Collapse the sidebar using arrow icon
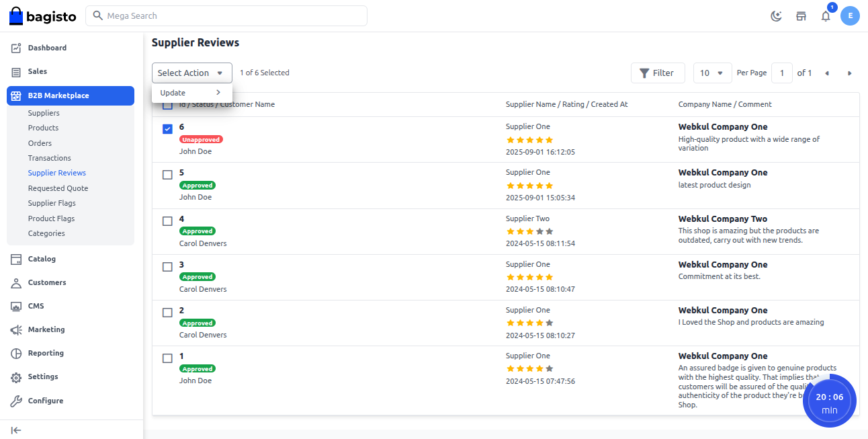This screenshot has width=868, height=439. (16, 430)
